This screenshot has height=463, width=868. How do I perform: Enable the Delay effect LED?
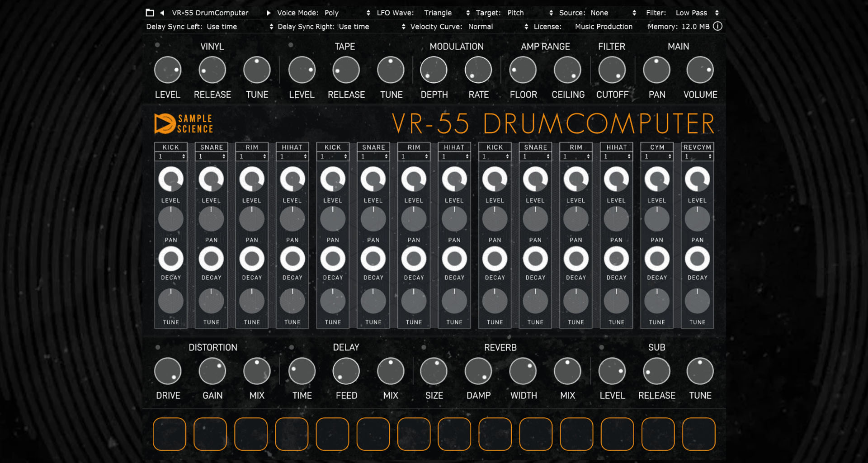pyautogui.click(x=292, y=347)
